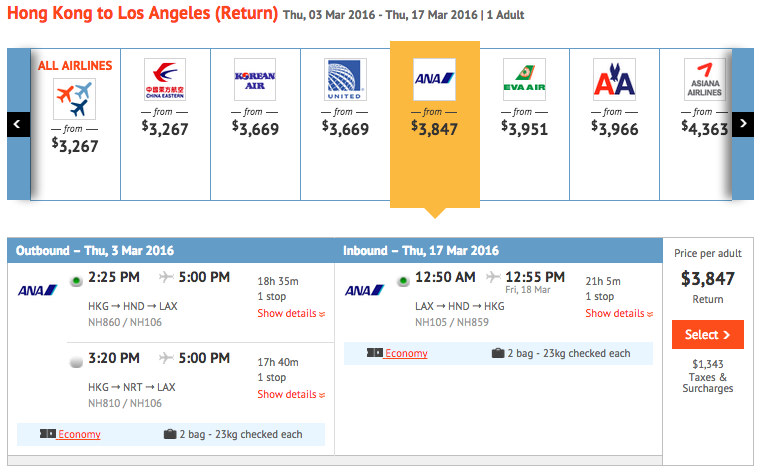Screen dimensions: 761x472
Task: Click the 12:55 PM inbound arrival time
Action: coord(535,277)
